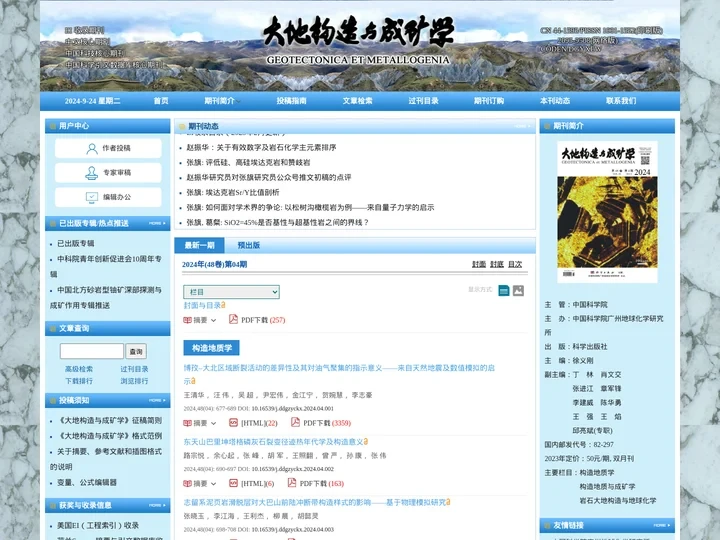Open news 赵振华:关于有效数字及岩石化学主元素排序
The width and height of the screenshot is (720, 540).
(x=261, y=148)
